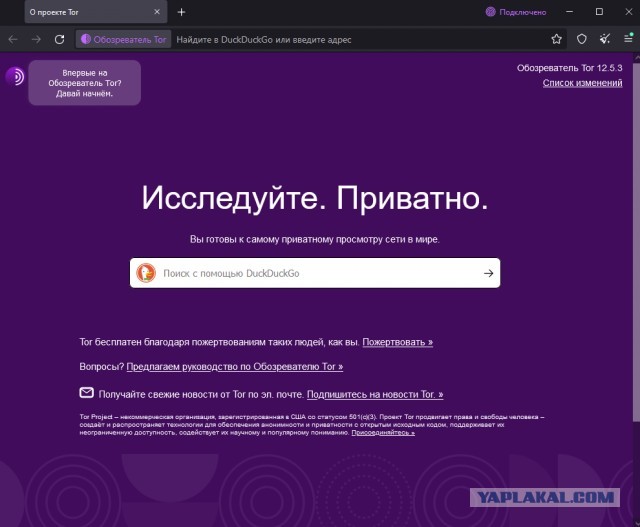Screen dimensions: 640x527
Task: Open the Список изменений link
Action: [582, 83]
